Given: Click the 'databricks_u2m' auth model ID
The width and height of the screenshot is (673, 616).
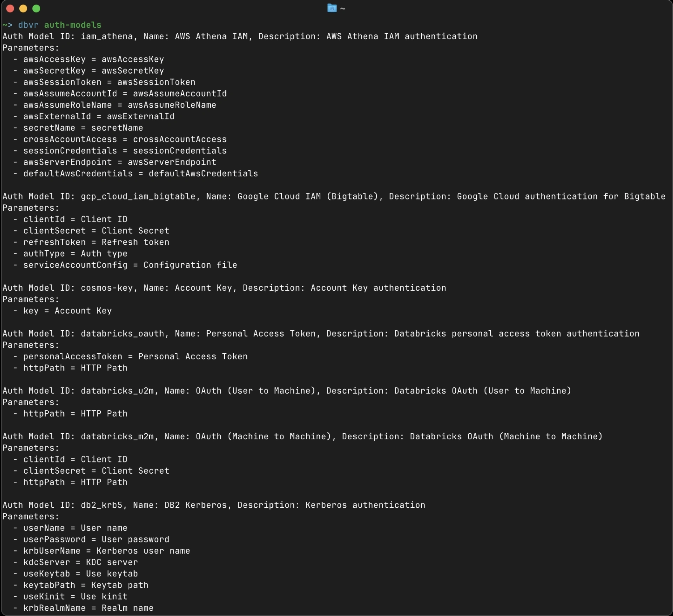Looking at the screenshot, I should point(117,391).
